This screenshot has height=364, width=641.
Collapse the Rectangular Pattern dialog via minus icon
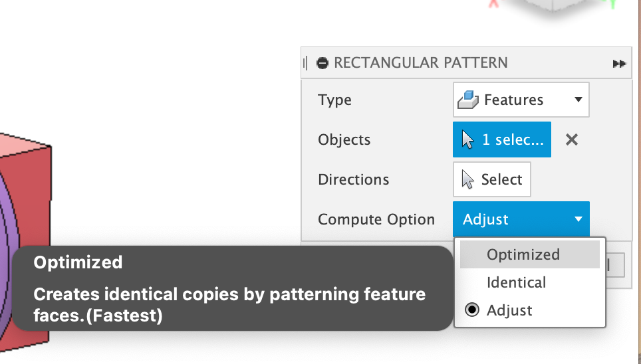tap(323, 63)
